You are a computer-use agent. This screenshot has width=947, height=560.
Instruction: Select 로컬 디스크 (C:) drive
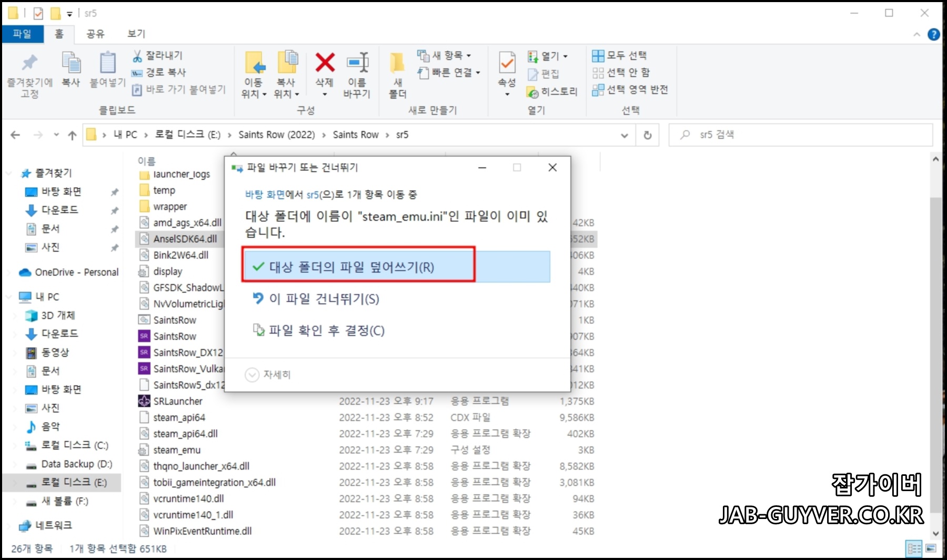(66, 445)
